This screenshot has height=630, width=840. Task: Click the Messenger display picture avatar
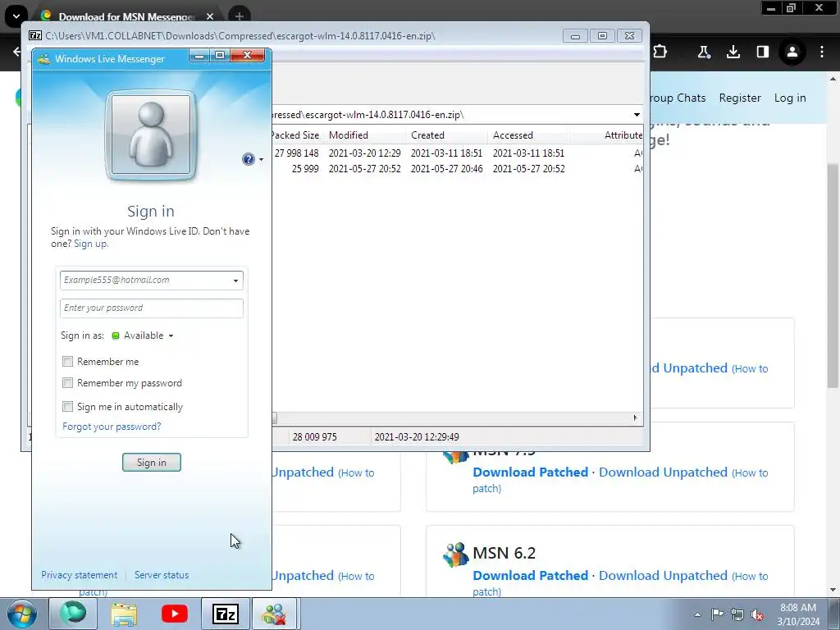(151, 135)
